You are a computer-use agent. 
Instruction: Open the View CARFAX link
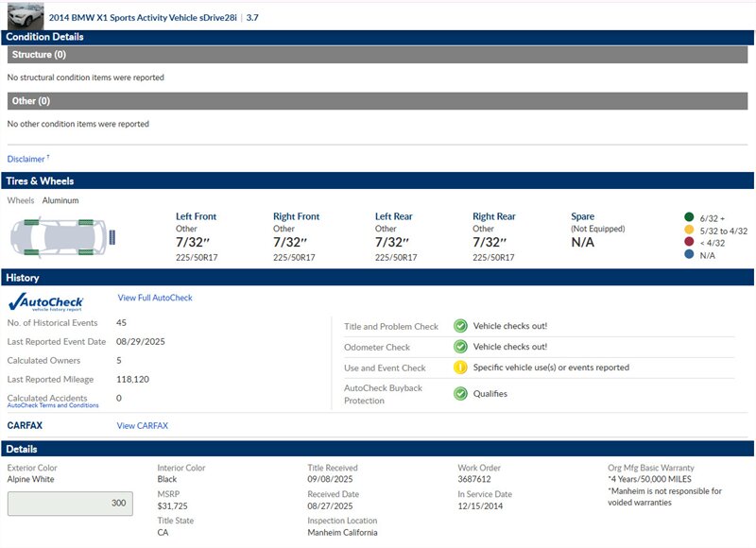(142, 426)
